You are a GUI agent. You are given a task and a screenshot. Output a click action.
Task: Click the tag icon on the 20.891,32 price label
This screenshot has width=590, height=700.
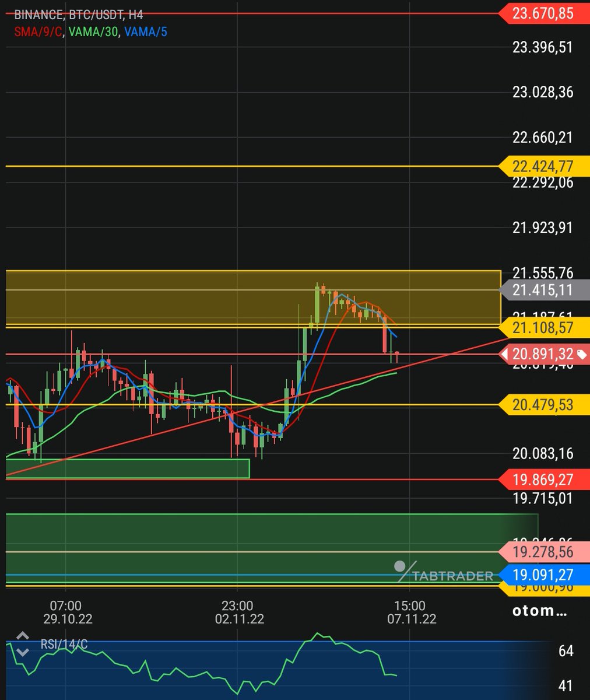(581, 354)
